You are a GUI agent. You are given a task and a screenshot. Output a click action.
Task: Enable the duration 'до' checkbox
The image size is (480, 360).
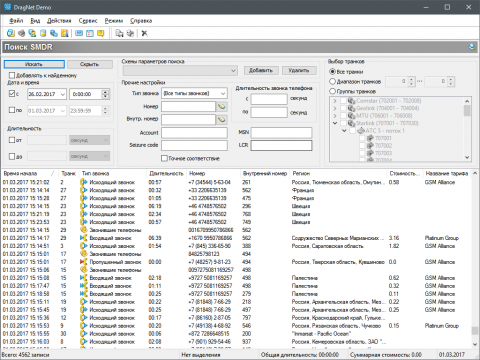12,156
